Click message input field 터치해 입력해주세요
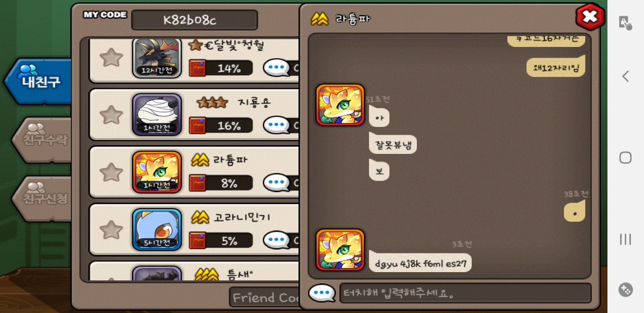The image size is (644, 313). 465,293
